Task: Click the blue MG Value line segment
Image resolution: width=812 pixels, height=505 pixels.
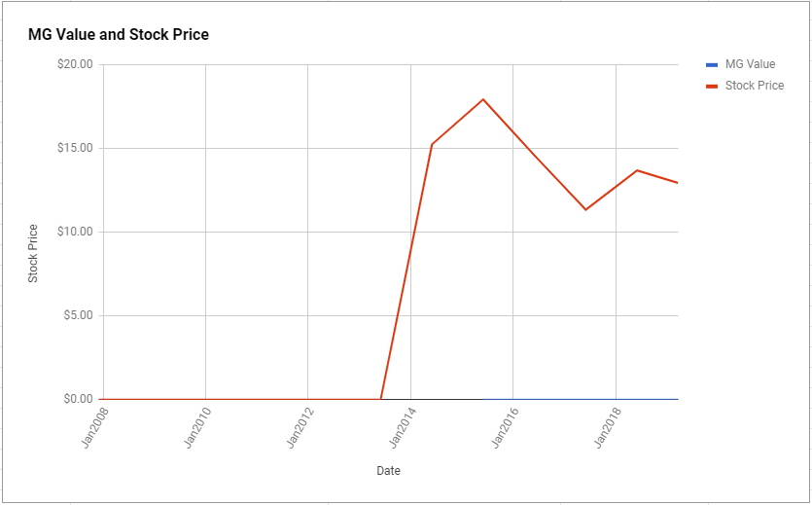Action: click(x=581, y=399)
